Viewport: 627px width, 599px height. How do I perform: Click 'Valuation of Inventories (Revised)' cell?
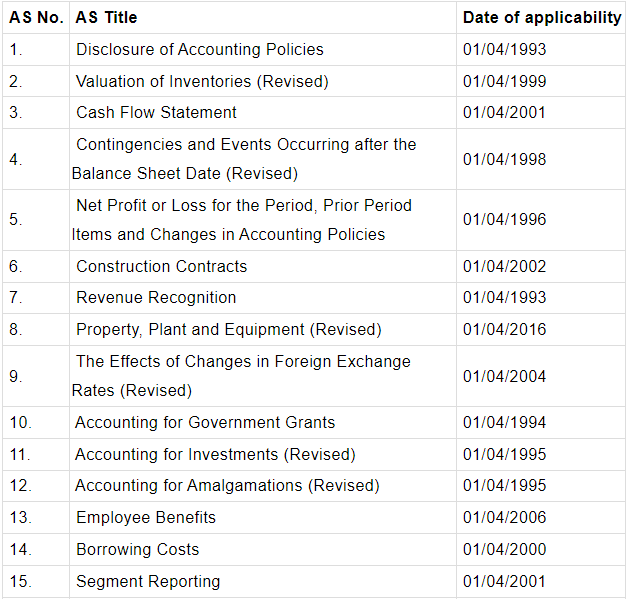tap(202, 81)
